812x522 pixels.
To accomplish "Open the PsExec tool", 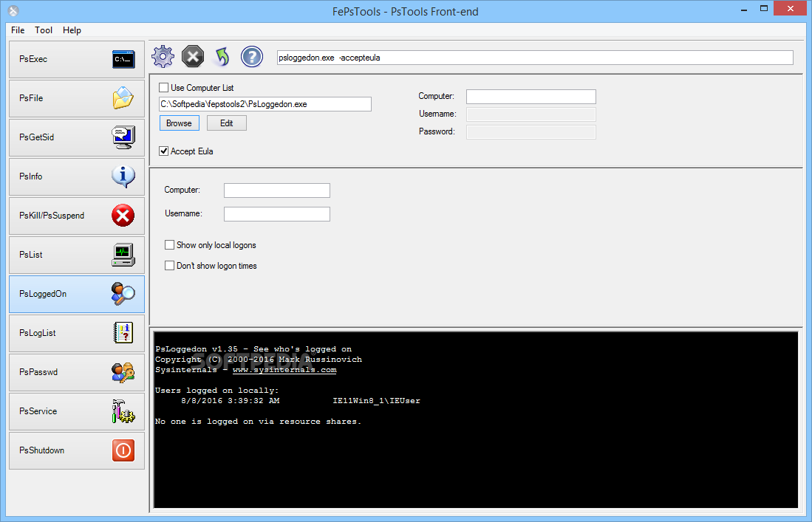I will coord(77,60).
